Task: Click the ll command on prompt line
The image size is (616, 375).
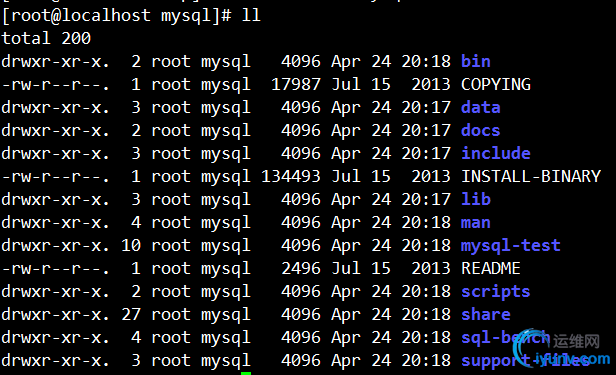Action: click(251, 16)
